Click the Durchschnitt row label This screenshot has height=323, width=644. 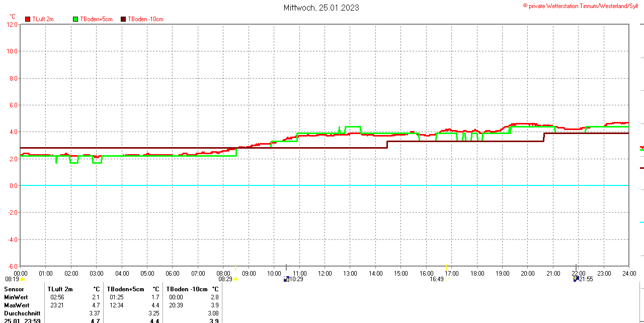pyautogui.click(x=22, y=313)
